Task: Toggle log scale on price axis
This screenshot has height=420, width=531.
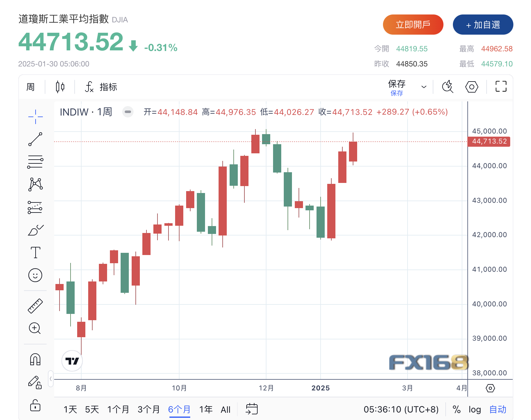Action: [x=475, y=410]
